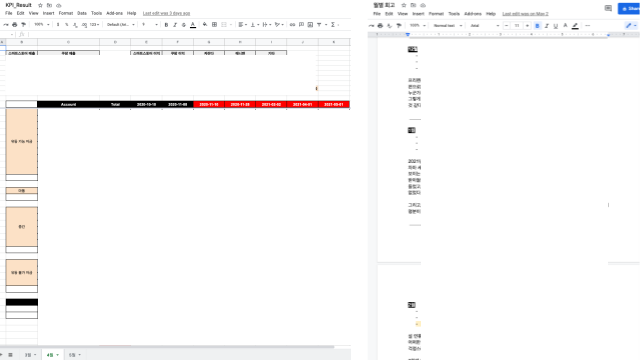Open vertical align dropdown in Sheets
Image resolution: width=640 pixels, height=360 pixels.
pos(254,24)
